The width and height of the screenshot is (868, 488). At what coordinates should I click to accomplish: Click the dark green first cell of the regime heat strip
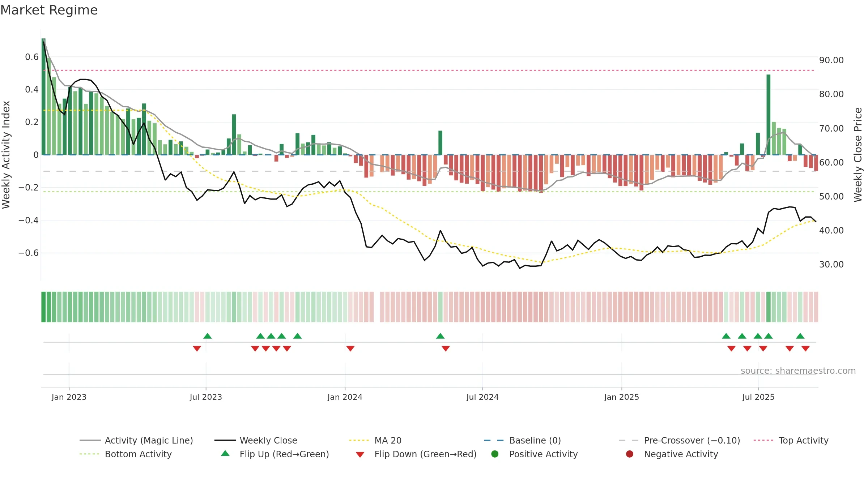[43, 307]
